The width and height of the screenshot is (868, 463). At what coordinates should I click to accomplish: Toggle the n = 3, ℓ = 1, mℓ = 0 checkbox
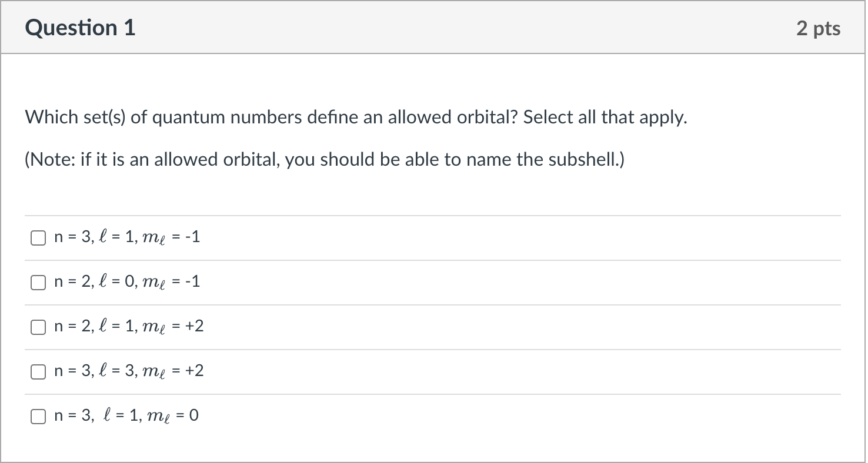point(38,417)
